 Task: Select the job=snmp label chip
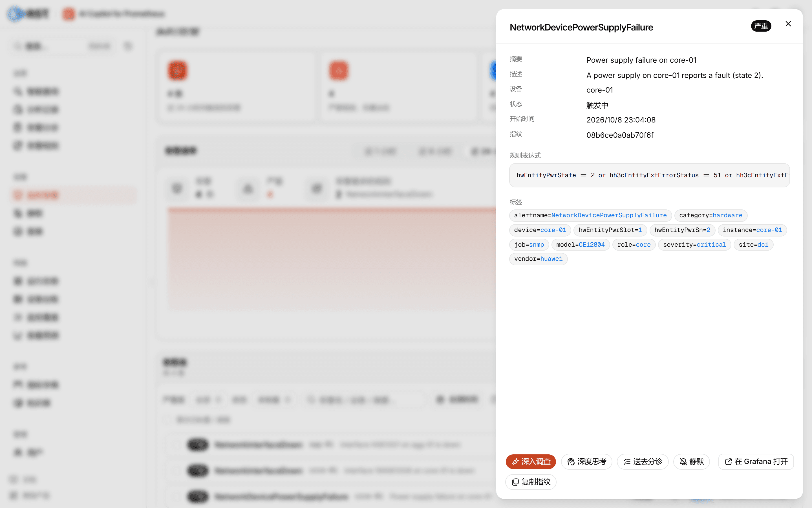tap(529, 245)
